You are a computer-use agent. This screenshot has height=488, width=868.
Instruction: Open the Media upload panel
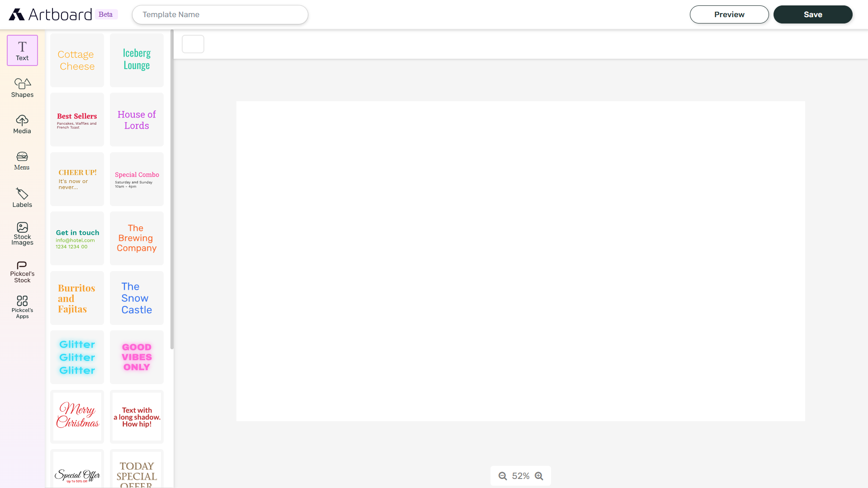pyautogui.click(x=22, y=124)
